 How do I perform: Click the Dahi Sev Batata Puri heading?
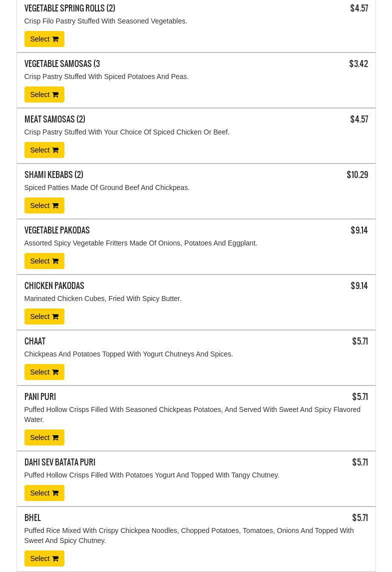click(60, 462)
